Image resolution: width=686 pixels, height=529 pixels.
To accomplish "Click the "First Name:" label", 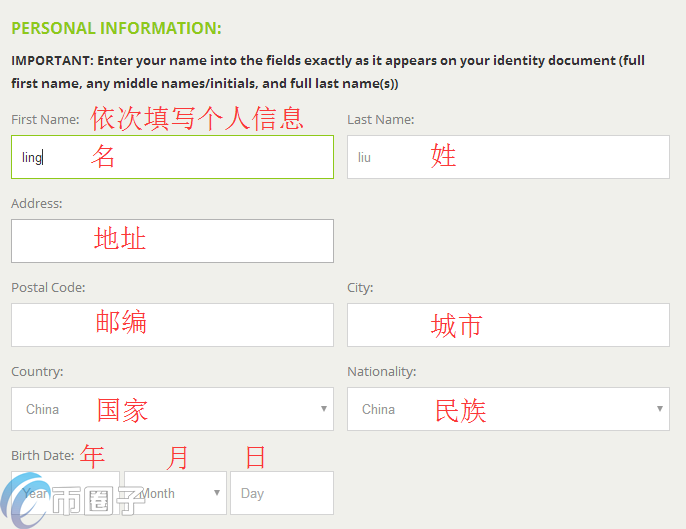I will (45, 119).
